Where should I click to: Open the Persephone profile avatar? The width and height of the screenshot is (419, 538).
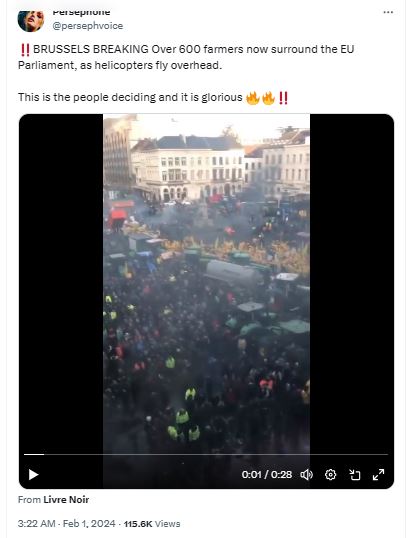[x=31, y=21]
